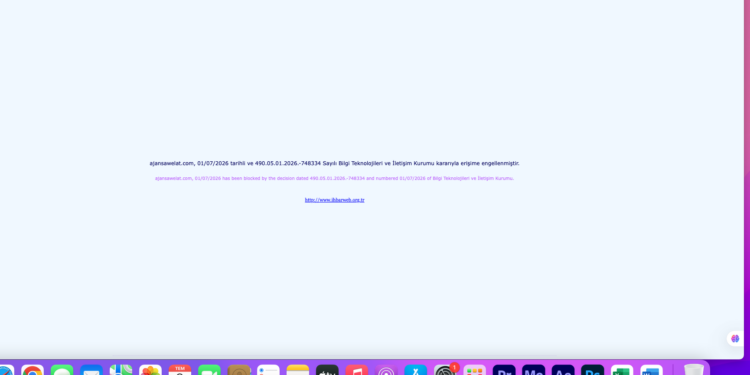Open the Photos app icon
The image size is (750, 375).
coord(151,370)
